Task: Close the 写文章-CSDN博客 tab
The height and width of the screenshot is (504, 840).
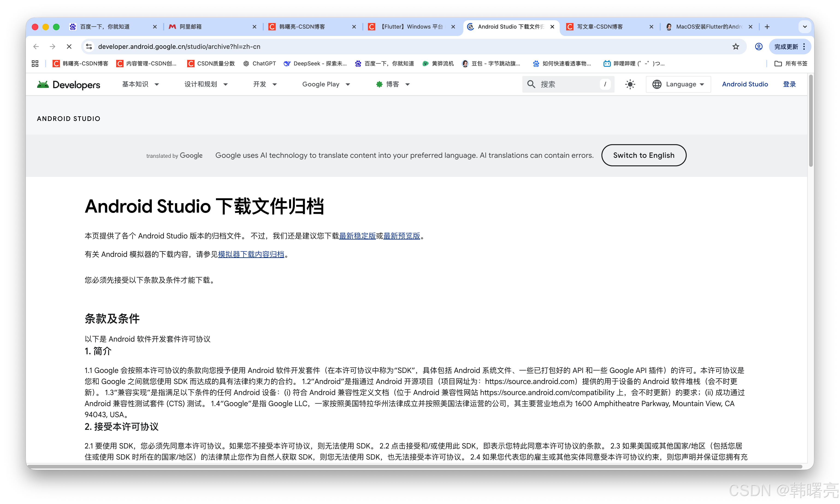Action: coord(651,26)
